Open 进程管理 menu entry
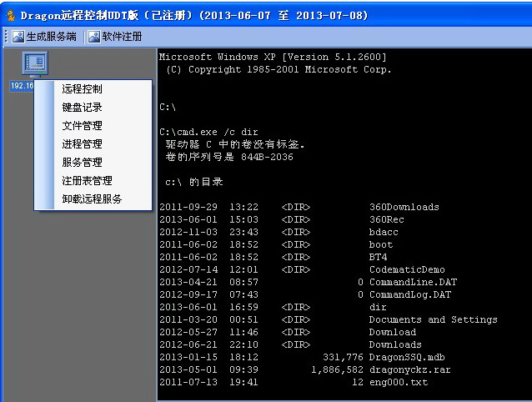Screen dimensions: 532x402 [82, 143]
